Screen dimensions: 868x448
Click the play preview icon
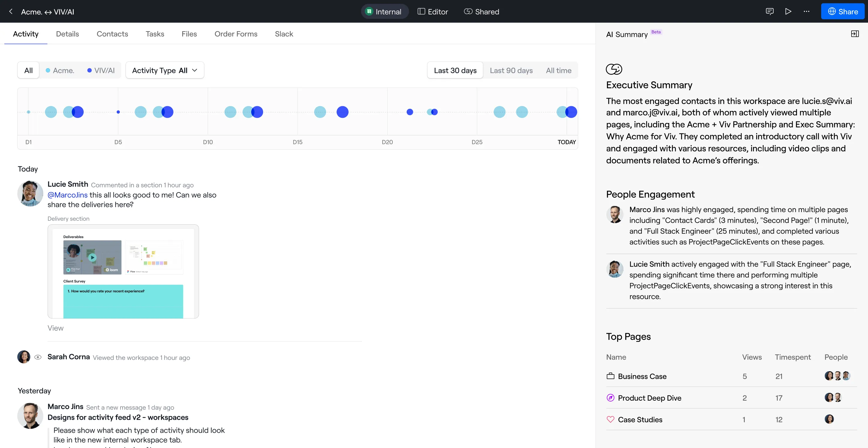(788, 11)
